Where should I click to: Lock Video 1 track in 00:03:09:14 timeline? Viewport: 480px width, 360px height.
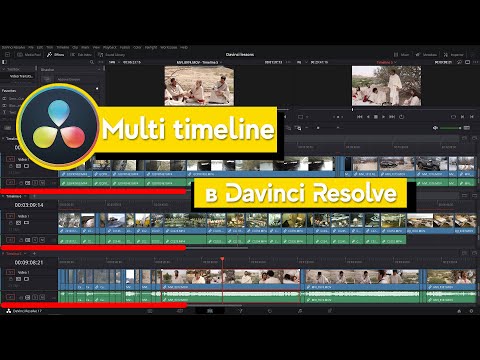click(11, 222)
